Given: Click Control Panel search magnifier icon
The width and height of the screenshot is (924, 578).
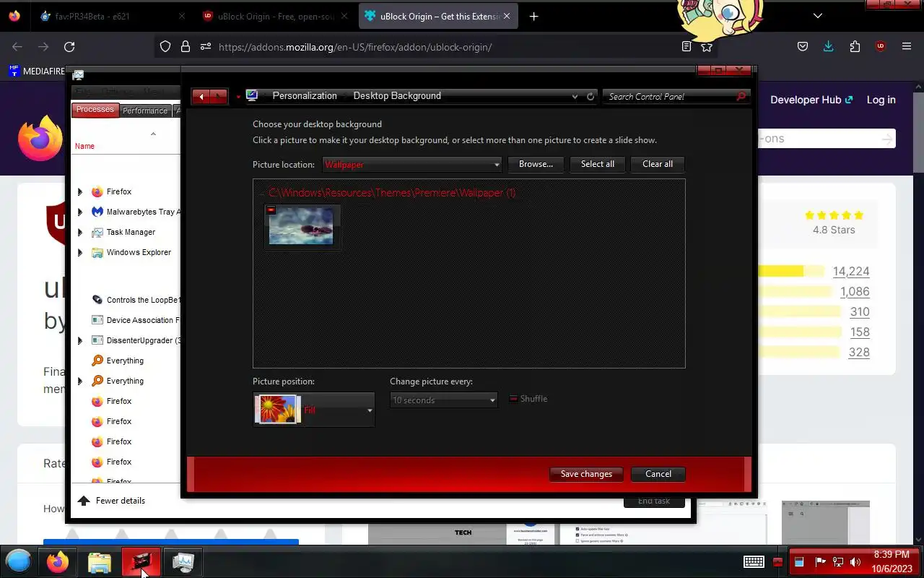Looking at the screenshot, I should (741, 96).
